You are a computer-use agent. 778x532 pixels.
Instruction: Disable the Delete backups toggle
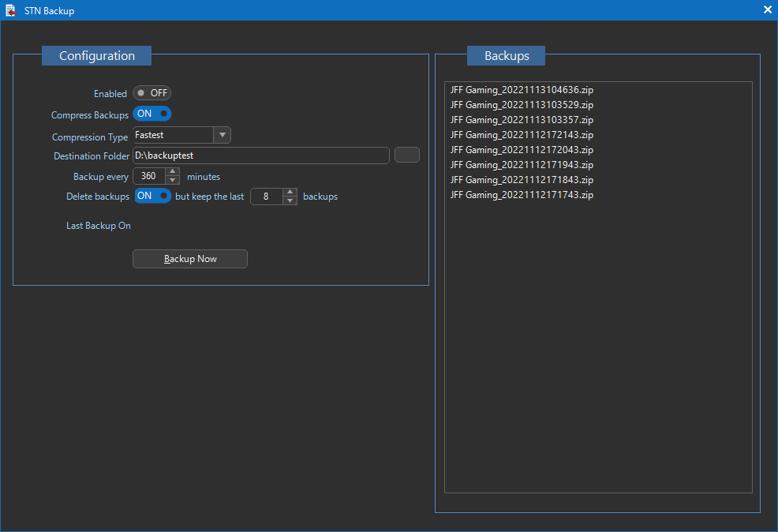[152, 196]
